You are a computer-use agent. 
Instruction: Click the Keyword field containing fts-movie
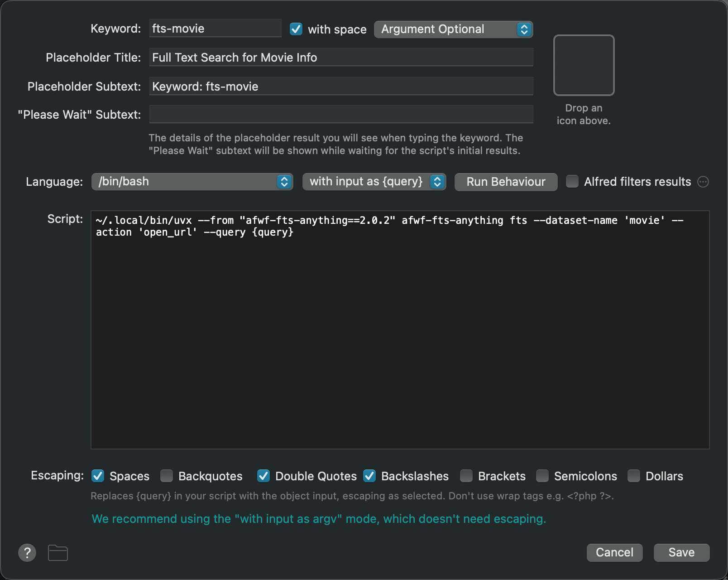pyautogui.click(x=216, y=29)
